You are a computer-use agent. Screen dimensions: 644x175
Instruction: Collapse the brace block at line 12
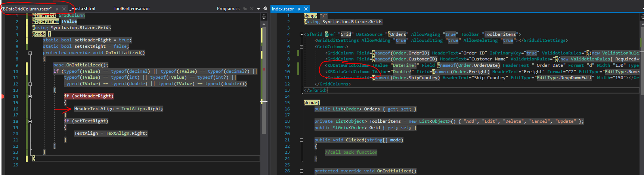pos(30,84)
